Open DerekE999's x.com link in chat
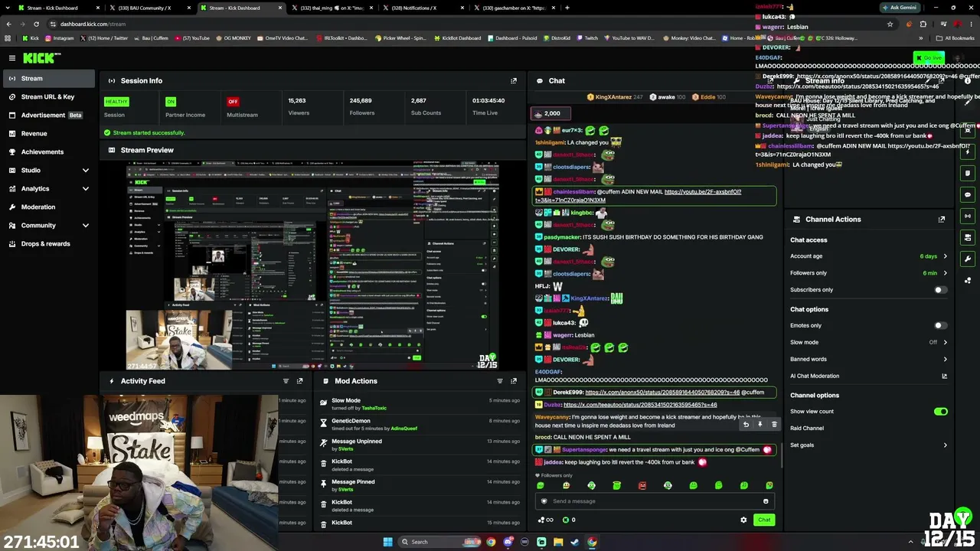Viewport: 980px width, 551px height. [x=662, y=393]
